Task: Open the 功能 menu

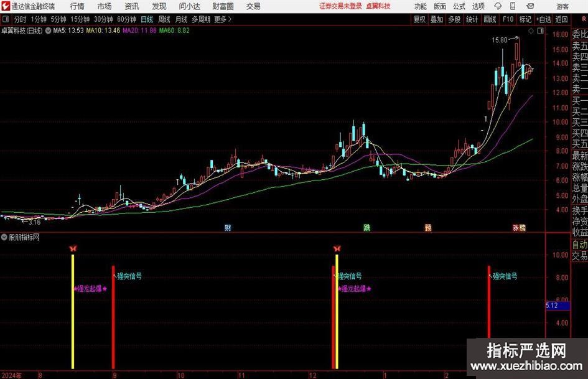Action: pos(420,6)
